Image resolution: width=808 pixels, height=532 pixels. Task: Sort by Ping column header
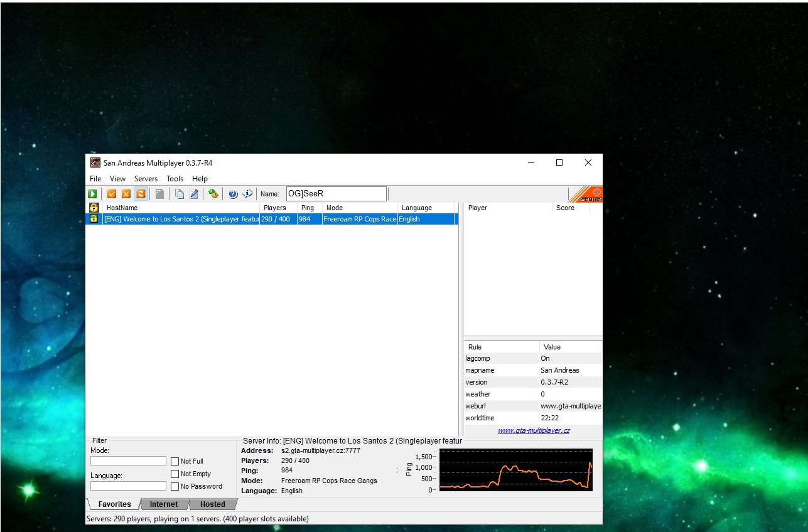[310, 208]
